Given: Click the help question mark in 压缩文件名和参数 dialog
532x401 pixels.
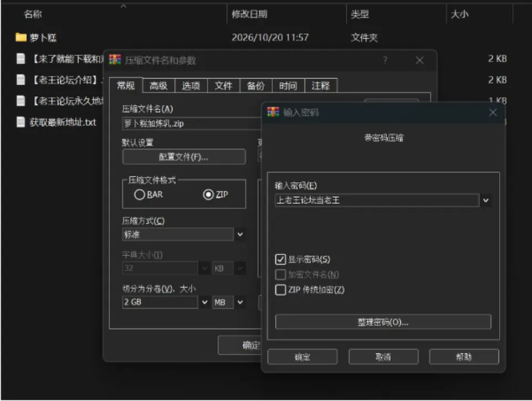Looking at the screenshot, I should 385,60.
